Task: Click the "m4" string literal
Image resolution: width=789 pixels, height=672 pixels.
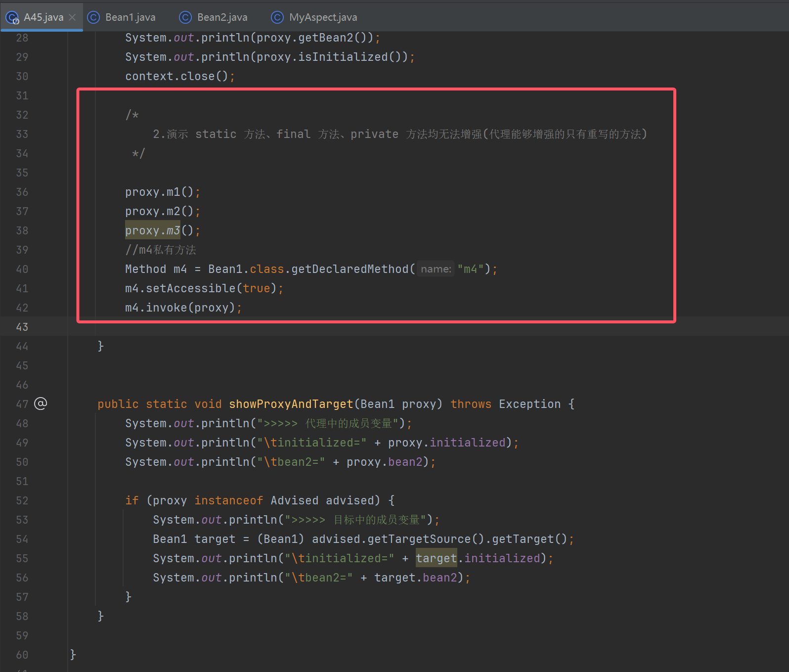Action: (x=470, y=269)
